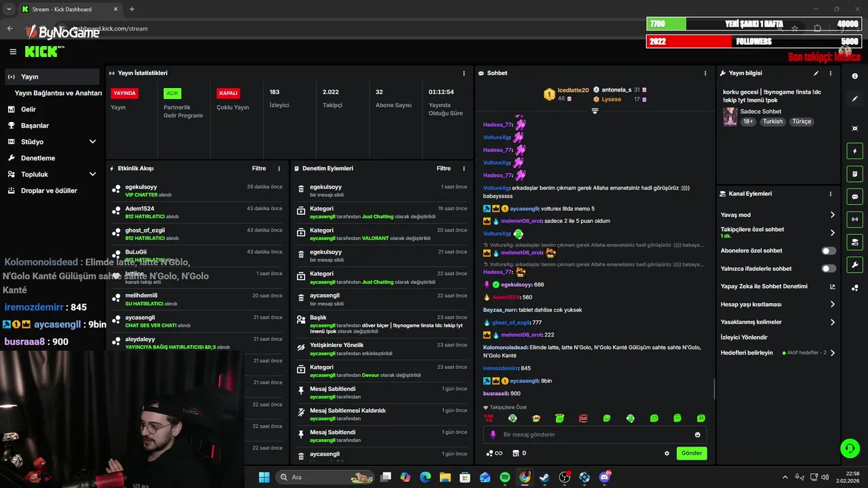
Task: Open Steam from the taskbar
Action: click(545, 477)
